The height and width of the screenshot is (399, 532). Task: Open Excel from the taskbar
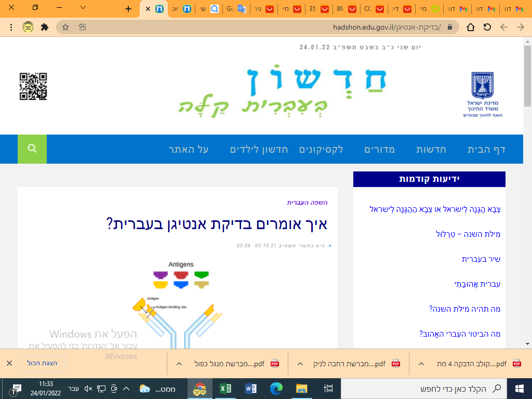pyautogui.click(x=225, y=389)
